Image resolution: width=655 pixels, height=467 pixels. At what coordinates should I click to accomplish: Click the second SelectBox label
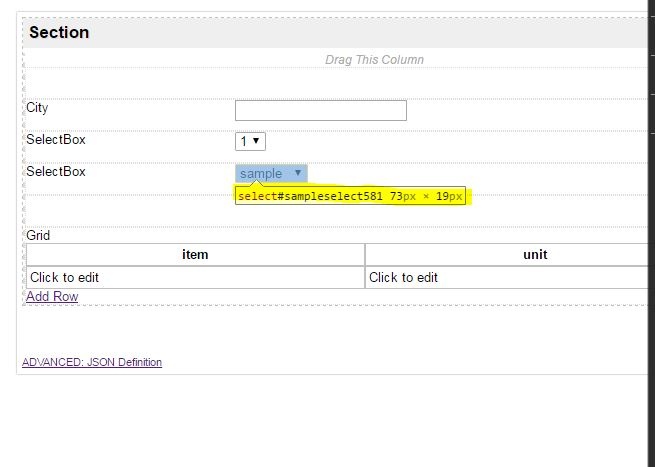pyautogui.click(x=56, y=172)
